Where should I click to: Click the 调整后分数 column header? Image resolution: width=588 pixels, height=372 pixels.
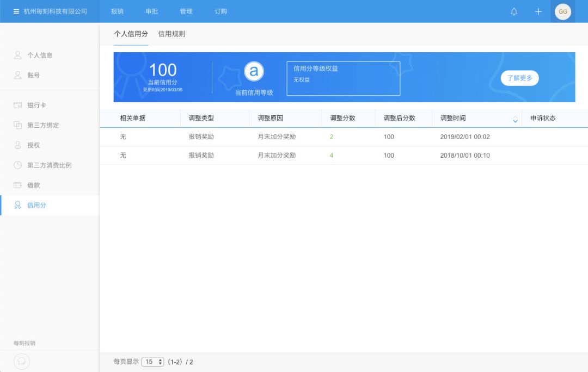[x=400, y=118]
